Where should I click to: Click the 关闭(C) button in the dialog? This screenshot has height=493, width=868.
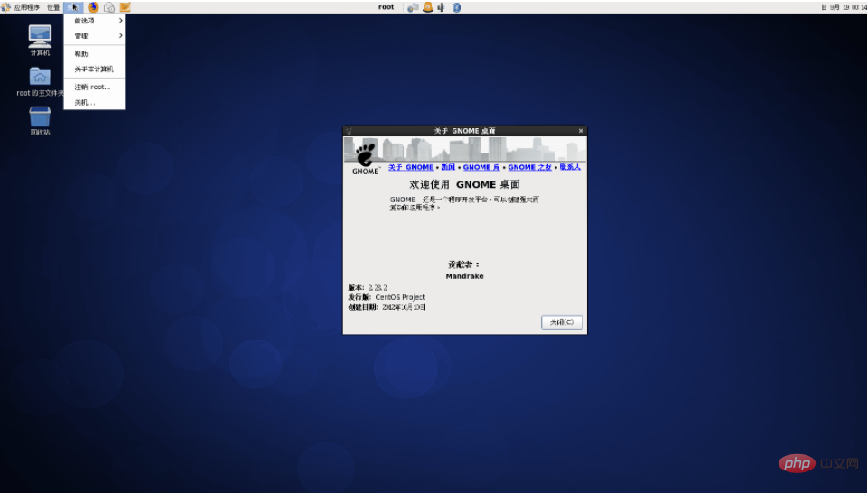point(562,322)
